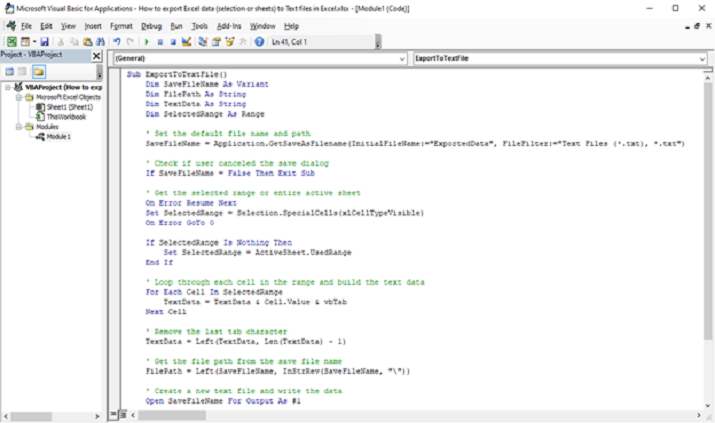Open the Properties Window toolbar icon
This screenshot has height=423, width=715.
click(216, 42)
